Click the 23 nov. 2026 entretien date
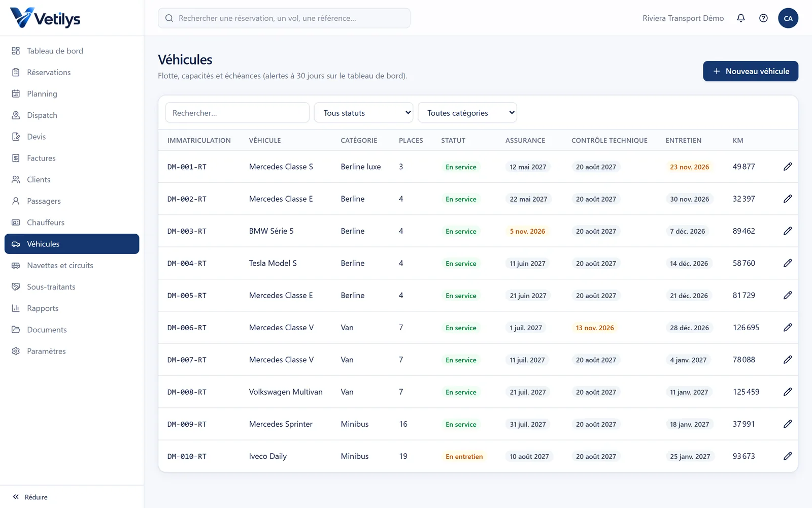The width and height of the screenshot is (812, 508). point(690,167)
